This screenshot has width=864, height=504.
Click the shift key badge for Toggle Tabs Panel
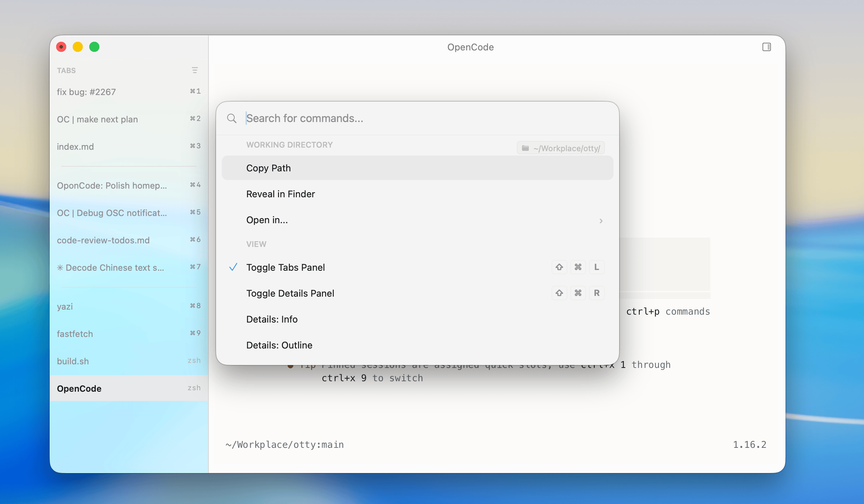point(559,267)
